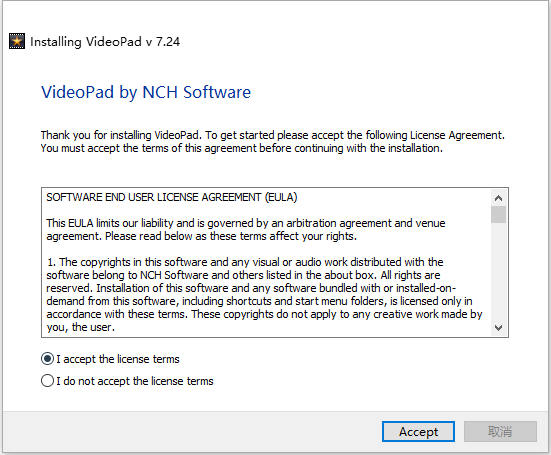Click the Accept button

coord(418,431)
